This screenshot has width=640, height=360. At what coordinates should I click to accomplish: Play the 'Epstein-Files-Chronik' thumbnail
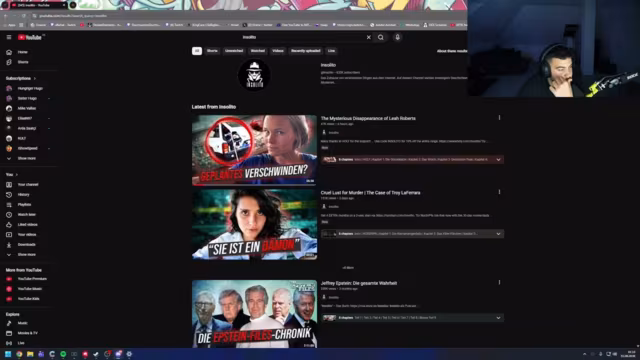pyautogui.click(x=254, y=314)
